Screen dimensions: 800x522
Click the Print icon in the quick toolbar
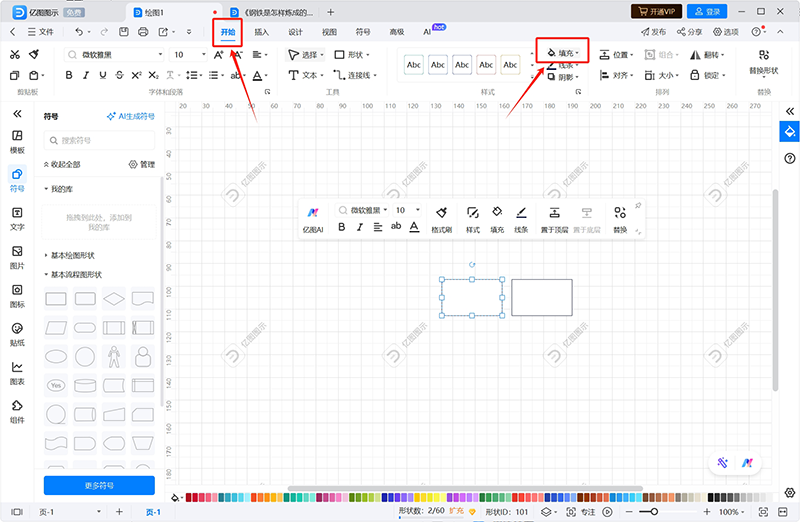coord(143,32)
